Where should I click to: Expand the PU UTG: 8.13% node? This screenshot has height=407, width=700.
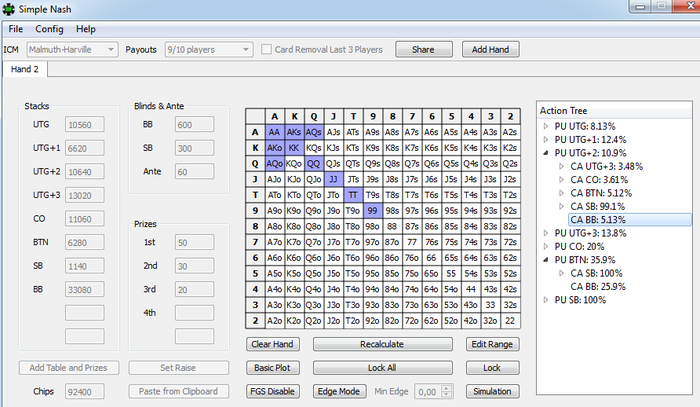[546, 126]
